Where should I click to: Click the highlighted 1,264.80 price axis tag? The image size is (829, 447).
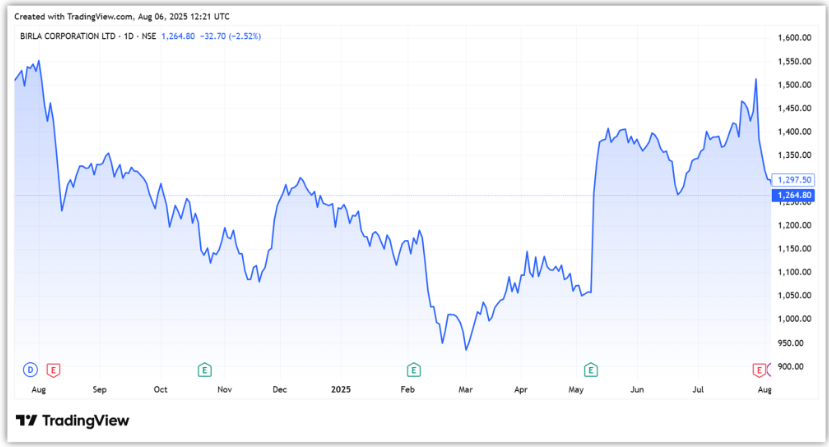(792, 196)
